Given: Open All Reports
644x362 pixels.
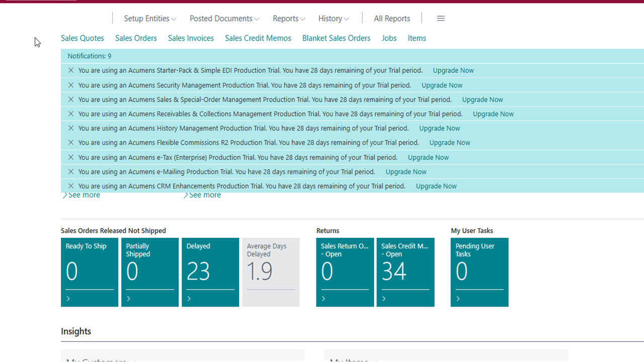Looking at the screenshot, I should click(392, 19).
